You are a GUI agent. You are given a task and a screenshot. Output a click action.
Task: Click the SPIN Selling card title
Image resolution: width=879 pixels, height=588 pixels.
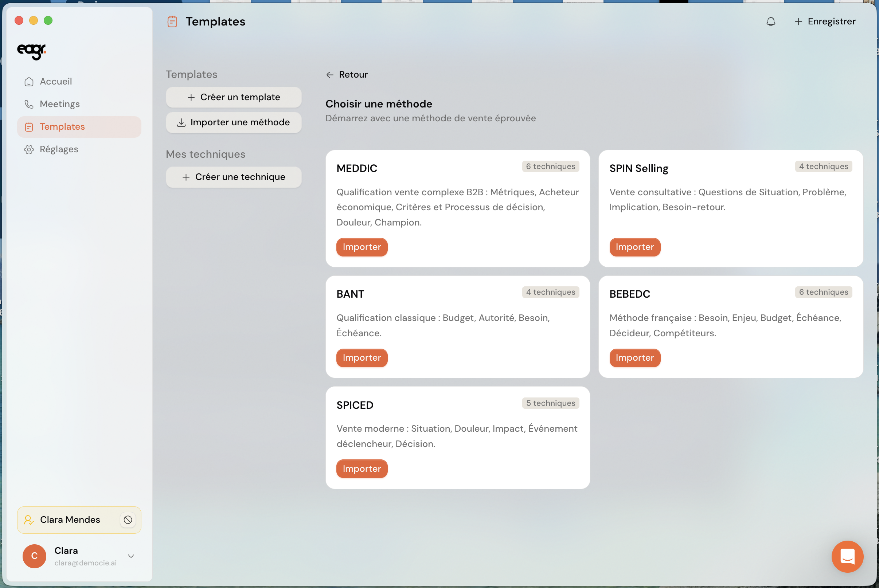(x=638, y=168)
